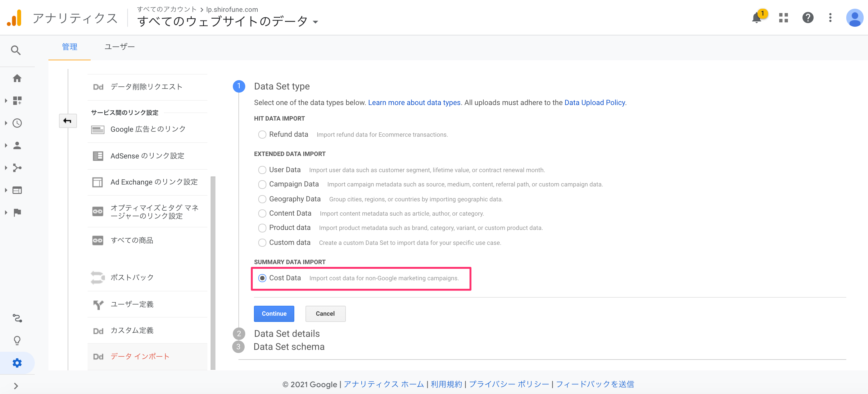Click the admin column vertical scrollbar

[213, 273]
